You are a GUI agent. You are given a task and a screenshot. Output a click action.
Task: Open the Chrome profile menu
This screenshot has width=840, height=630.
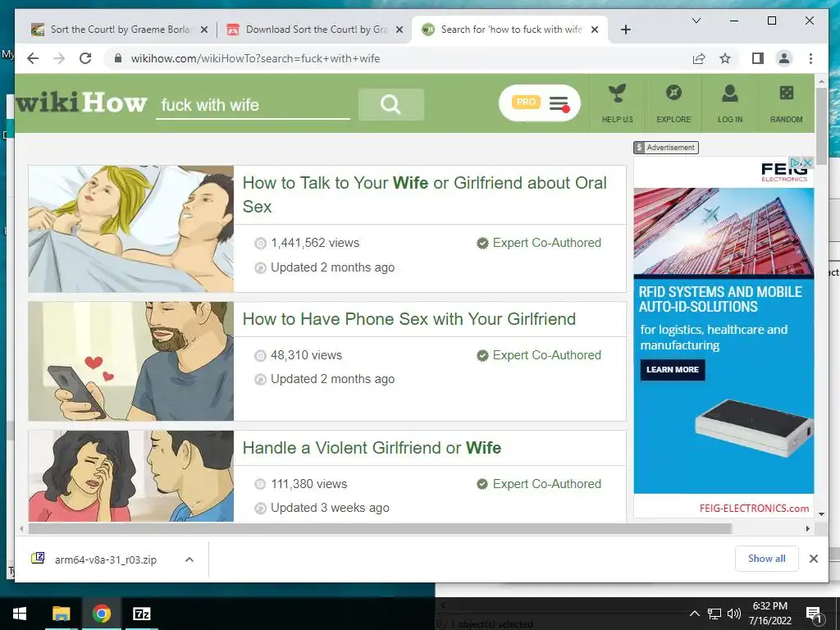[783, 58]
